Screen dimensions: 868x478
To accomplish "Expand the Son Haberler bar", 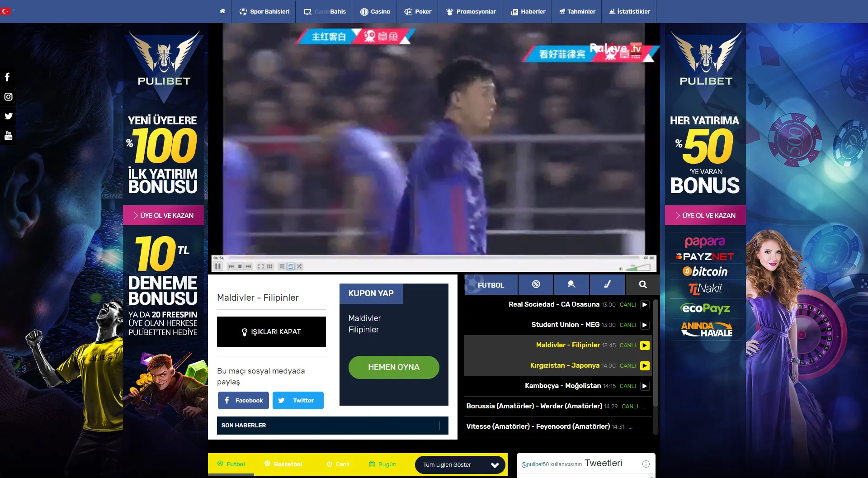I will (x=332, y=426).
